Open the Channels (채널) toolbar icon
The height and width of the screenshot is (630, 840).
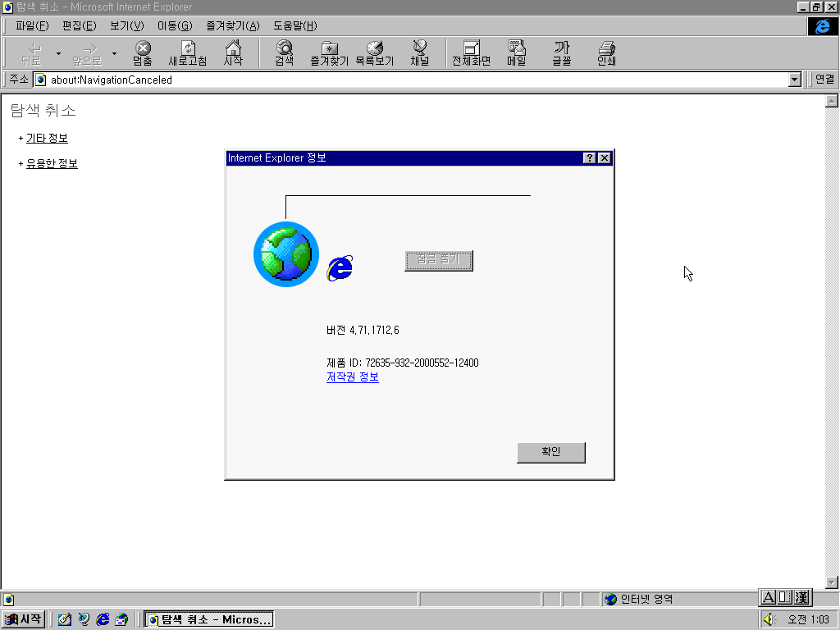pos(420,53)
